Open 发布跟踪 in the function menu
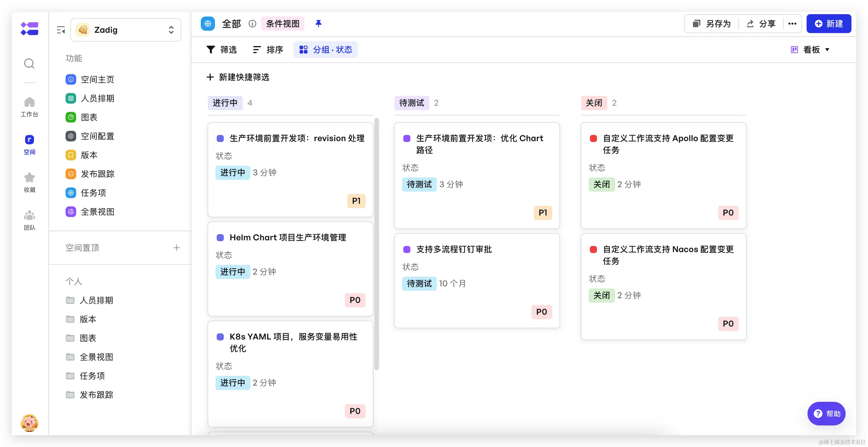Screen dimensions: 868x447 (97, 174)
